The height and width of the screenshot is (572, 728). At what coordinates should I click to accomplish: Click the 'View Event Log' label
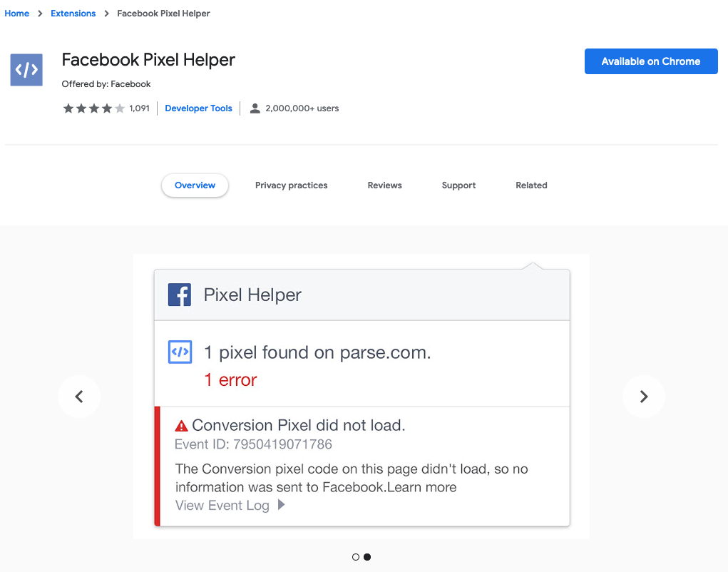[x=222, y=505]
